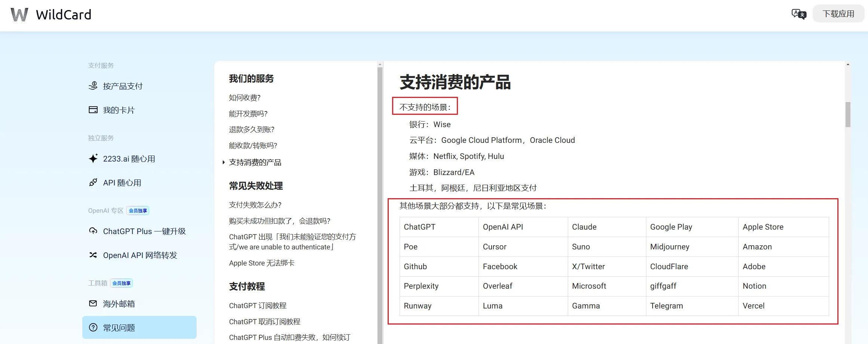
Task: Click the ChatGPT table cell
Action: tap(439, 227)
